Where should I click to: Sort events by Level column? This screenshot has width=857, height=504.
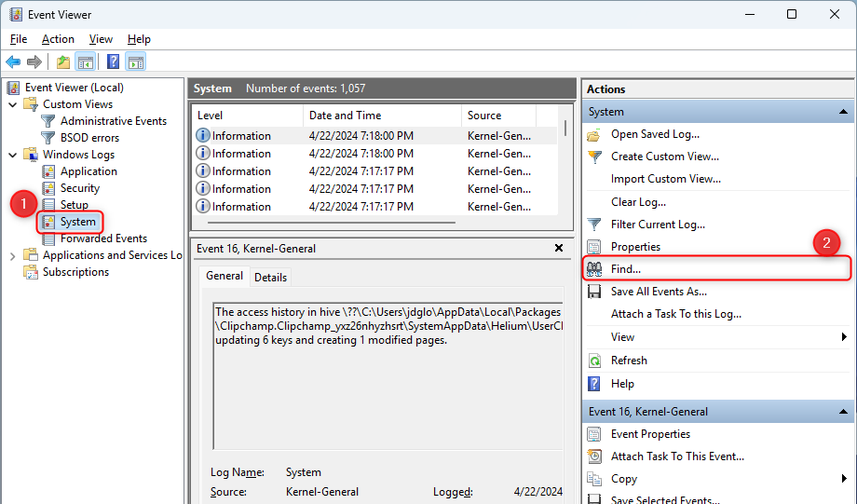[248, 116]
